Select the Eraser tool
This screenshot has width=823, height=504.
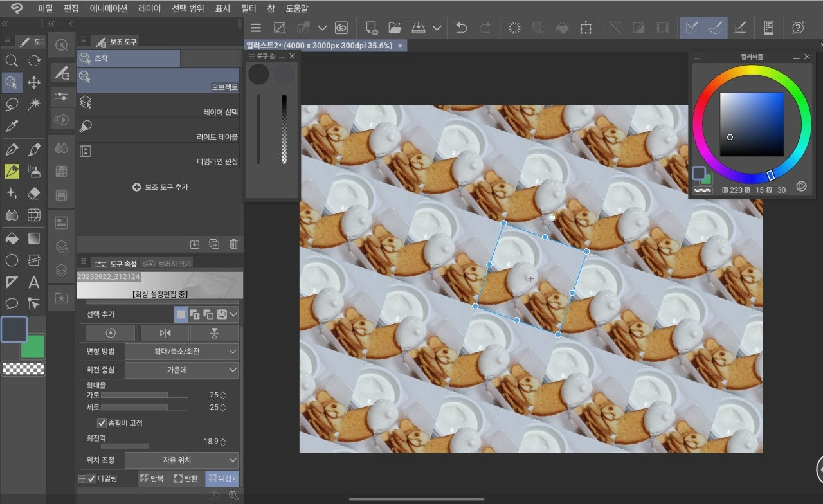point(34,194)
